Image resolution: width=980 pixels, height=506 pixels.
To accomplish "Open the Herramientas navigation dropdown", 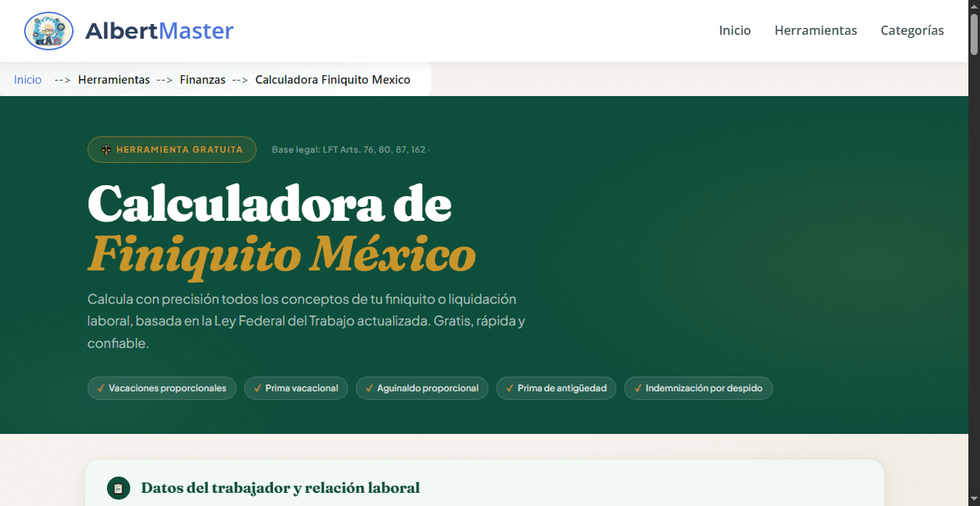I will tap(816, 30).
